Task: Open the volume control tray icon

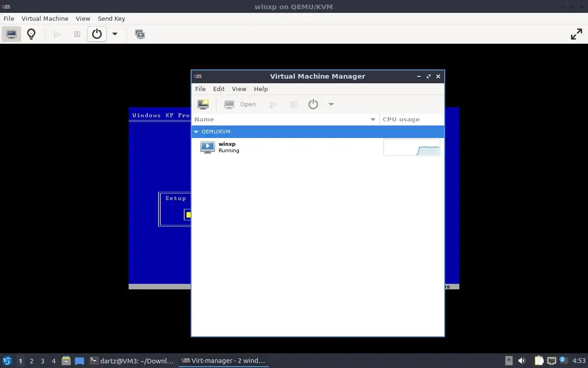Action: (522, 361)
